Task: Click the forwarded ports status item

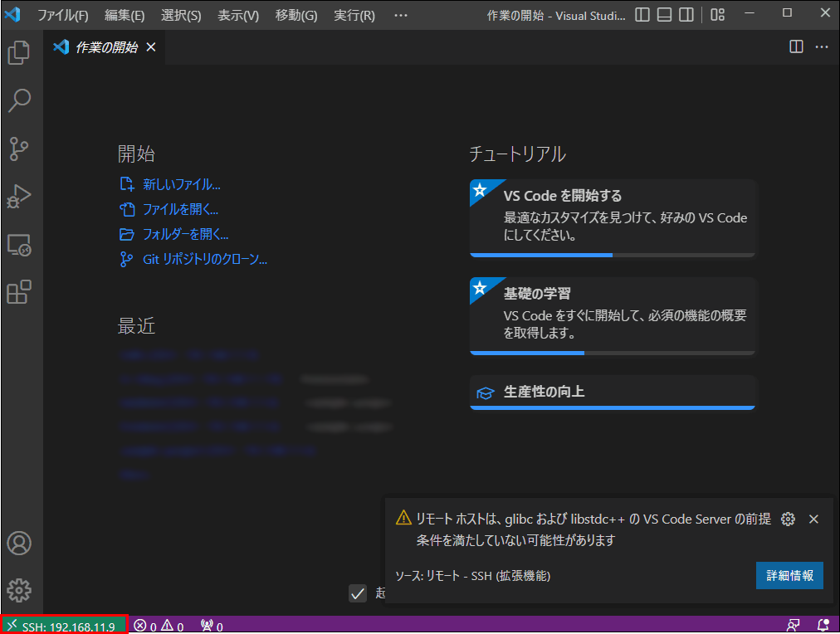Action: [x=212, y=626]
